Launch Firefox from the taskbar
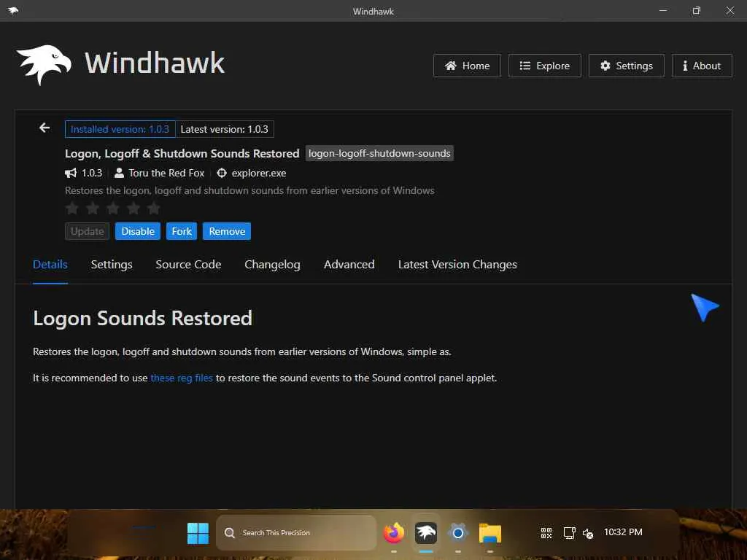Image resolution: width=747 pixels, height=560 pixels. [393, 533]
